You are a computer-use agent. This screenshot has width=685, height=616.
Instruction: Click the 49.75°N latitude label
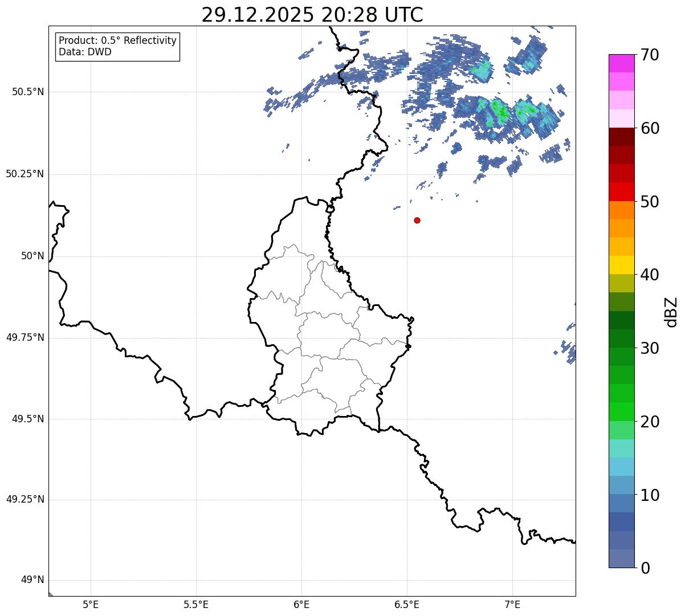pyautogui.click(x=25, y=337)
